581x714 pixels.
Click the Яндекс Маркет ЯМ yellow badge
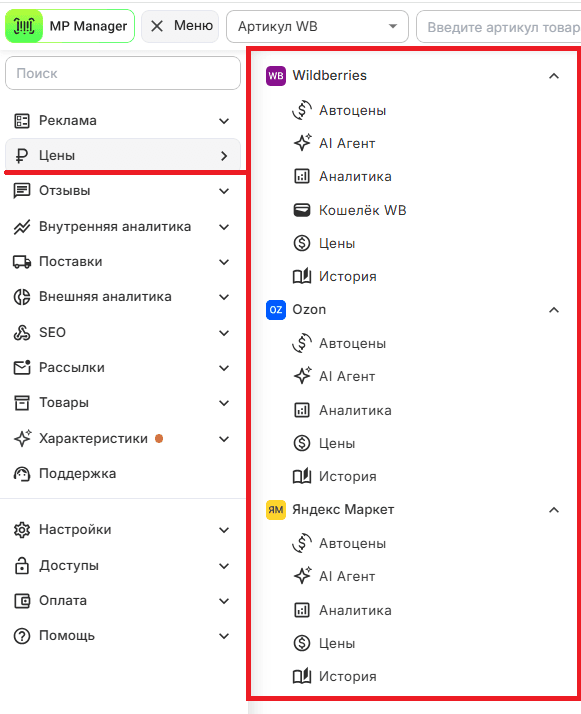click(275, 510)
